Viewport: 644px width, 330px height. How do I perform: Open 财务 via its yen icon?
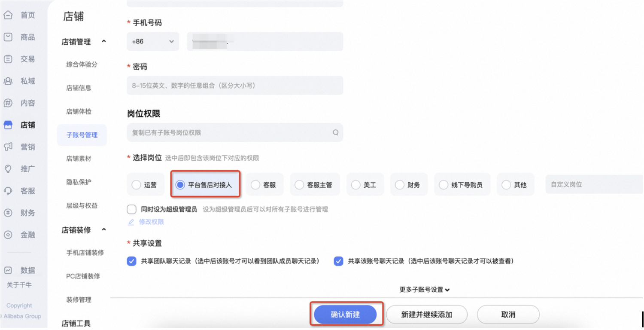(8, 213)
